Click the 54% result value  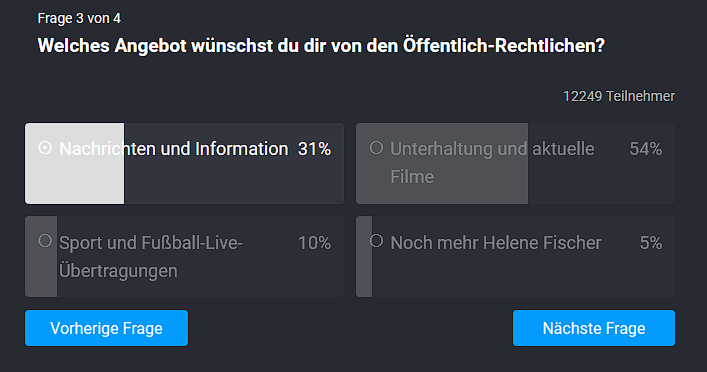pos(646,149)
